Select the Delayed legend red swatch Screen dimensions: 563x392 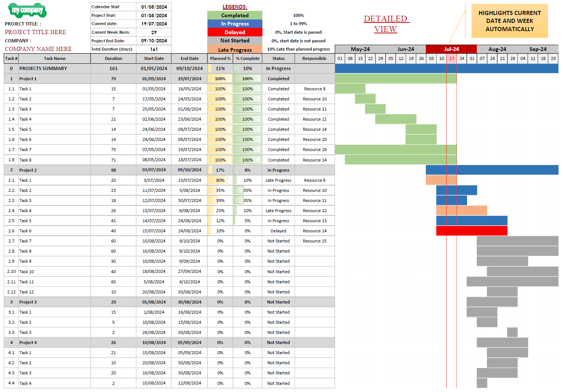(x=235, y=32)
